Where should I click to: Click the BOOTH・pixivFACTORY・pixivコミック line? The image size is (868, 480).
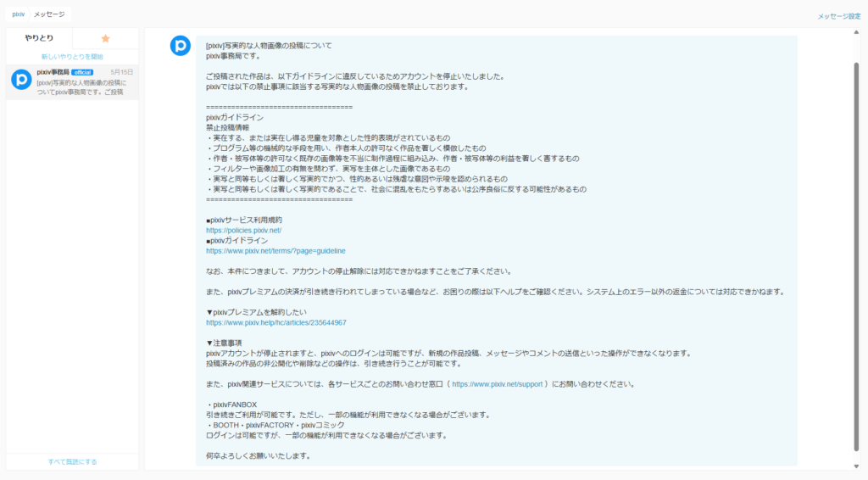point(275,425)
